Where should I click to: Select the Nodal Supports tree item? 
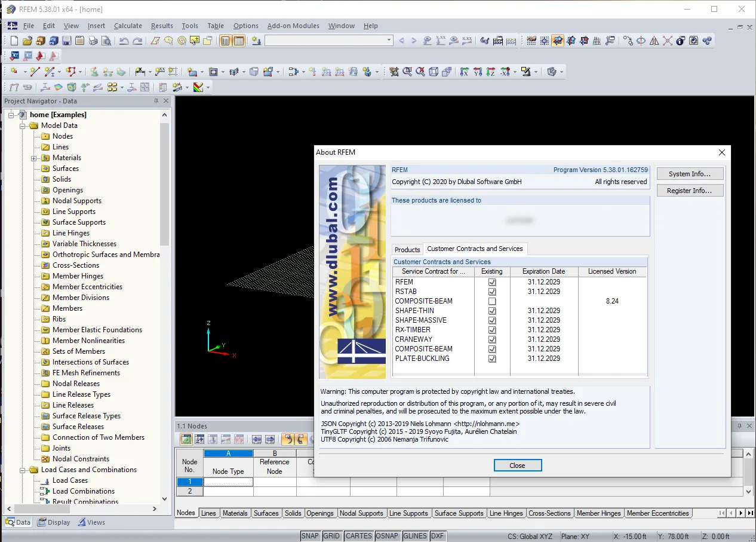[x=77, y=201]
